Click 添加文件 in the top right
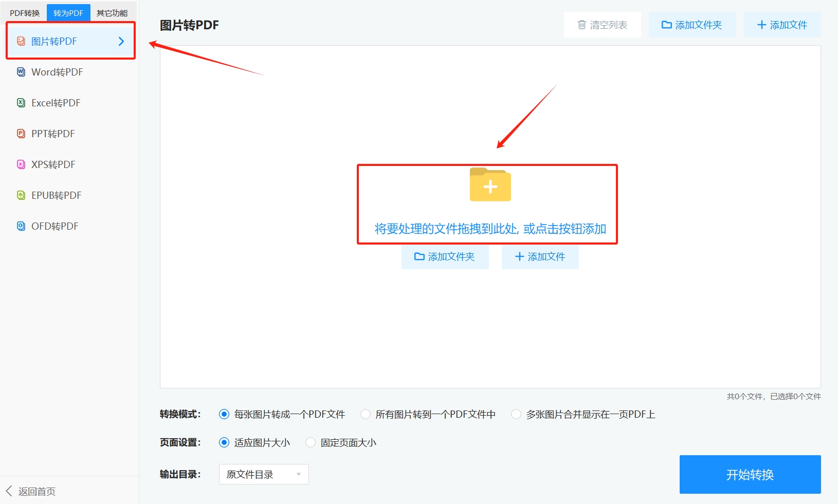The width and height of the screenshot is (838, 504). [x=782, y=24]
